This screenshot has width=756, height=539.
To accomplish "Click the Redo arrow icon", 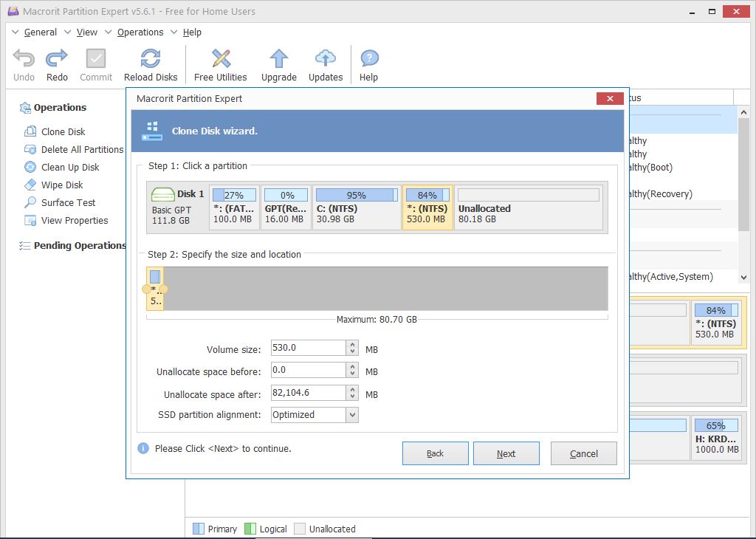I will click(57, 59).
